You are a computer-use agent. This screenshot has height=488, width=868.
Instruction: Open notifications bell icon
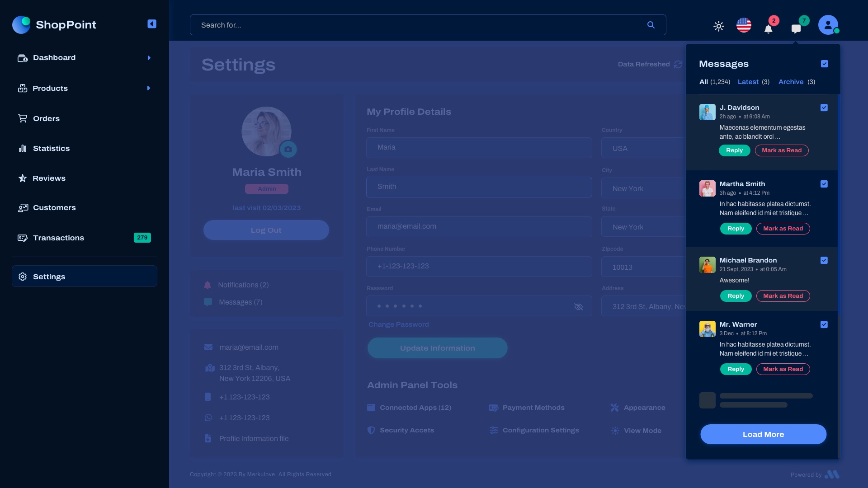(x=768, y=29)
